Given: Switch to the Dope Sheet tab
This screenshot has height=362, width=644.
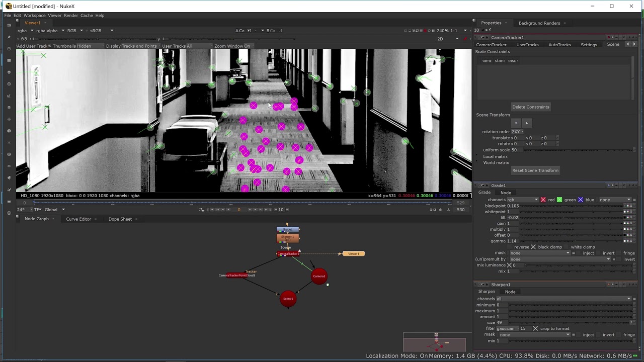Looking at the screenshot, I should [120, 219].
